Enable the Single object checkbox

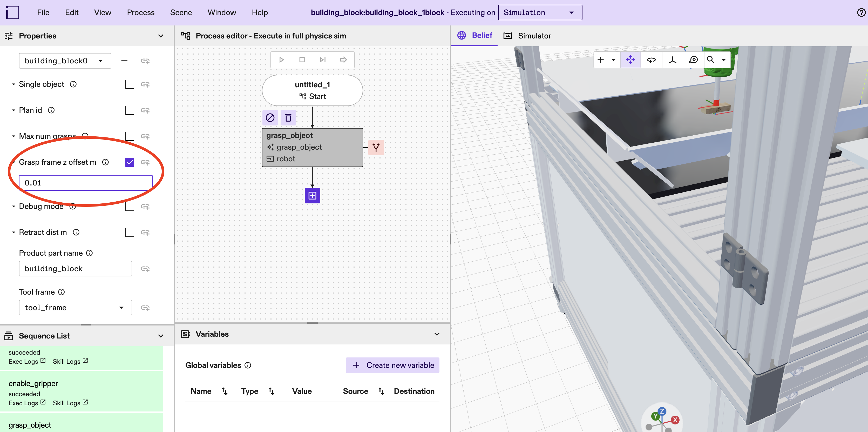coord(129,84)
